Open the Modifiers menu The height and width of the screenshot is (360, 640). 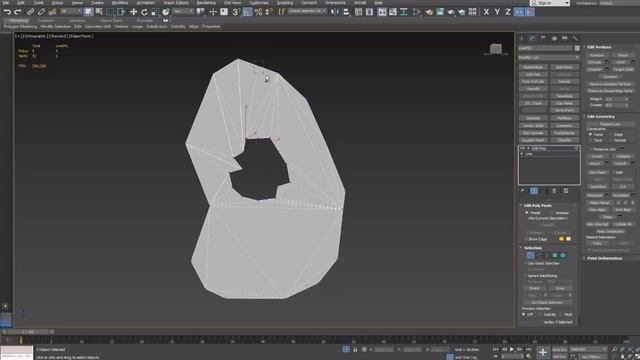coord(120,3)
